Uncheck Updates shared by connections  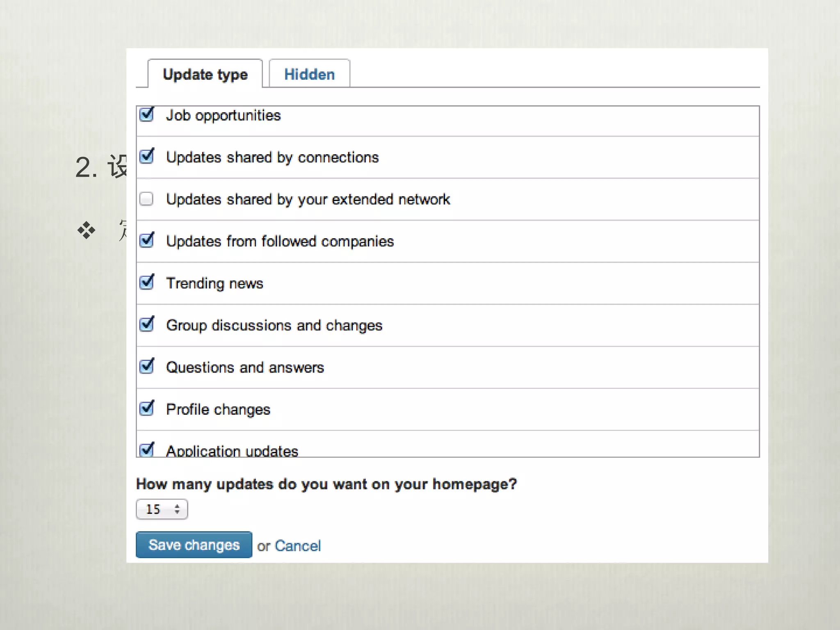pos(146,157)
